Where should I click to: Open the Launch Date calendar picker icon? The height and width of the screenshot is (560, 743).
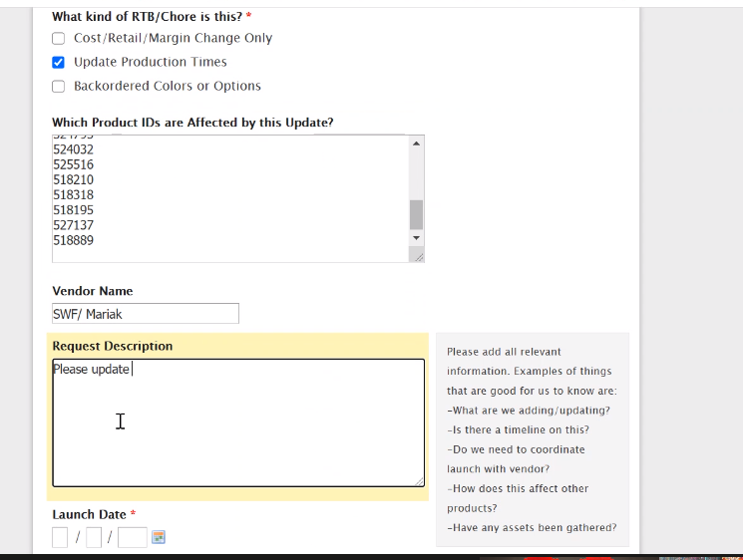point(159,537)
